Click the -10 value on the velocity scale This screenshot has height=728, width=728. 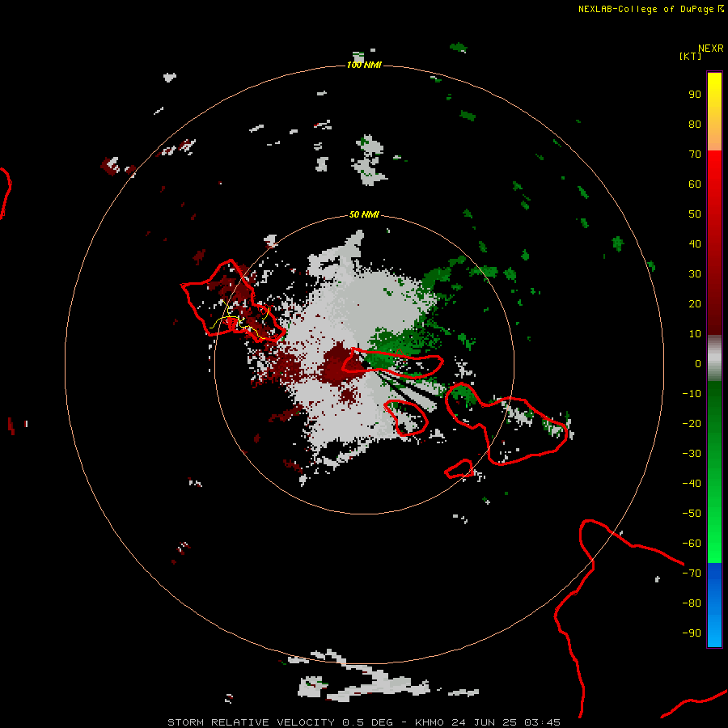(692, 394)
